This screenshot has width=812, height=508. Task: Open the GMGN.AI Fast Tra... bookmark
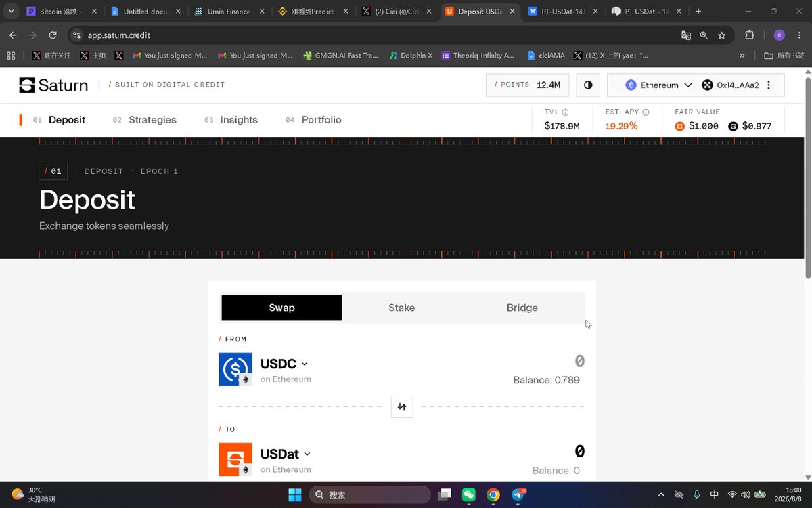point(340,56)
